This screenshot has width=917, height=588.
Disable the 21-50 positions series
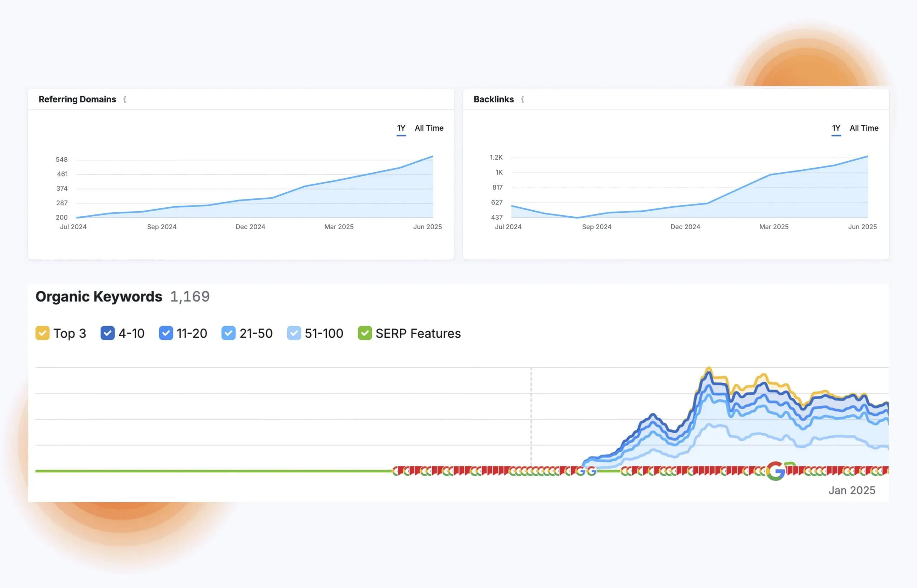tap(229, 333)
